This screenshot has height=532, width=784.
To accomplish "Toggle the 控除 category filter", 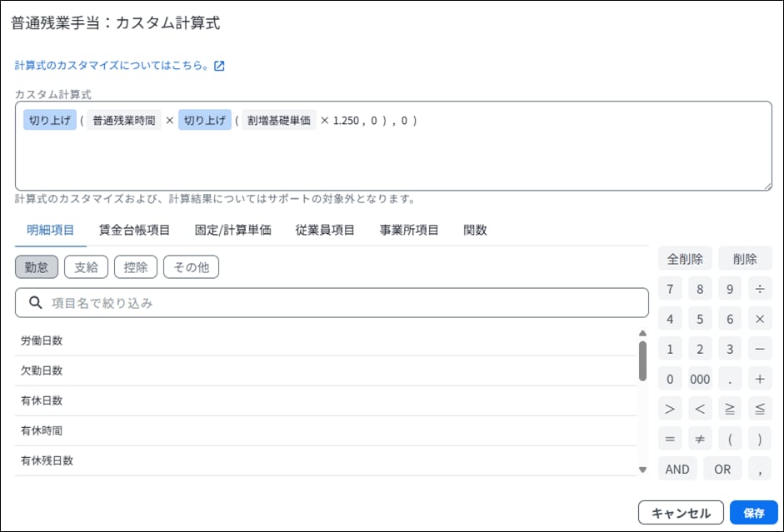I will [135, 267].
